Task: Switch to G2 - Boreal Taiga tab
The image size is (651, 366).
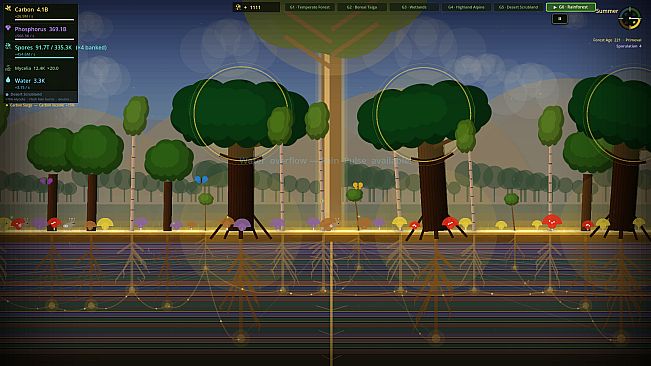Action: (x=362, y=7)
